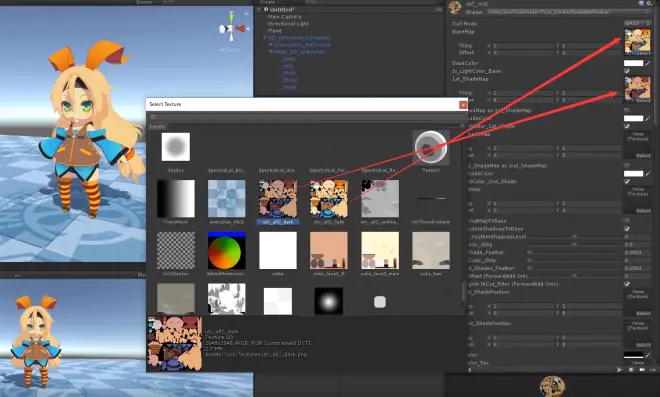Image resolution: width=660 pixels, height=397 pixels.
Task: Select Plane in the Hierarchy
Action: [274, 31]
